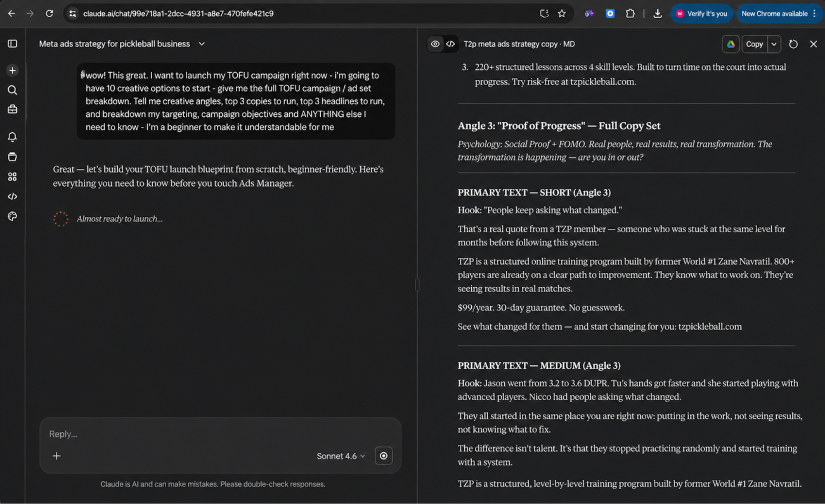This screenshot has width=825, height=504.
Task: Click PRIMARY TEXT — SHORT (Angle 3) heading
Action: 534,192
